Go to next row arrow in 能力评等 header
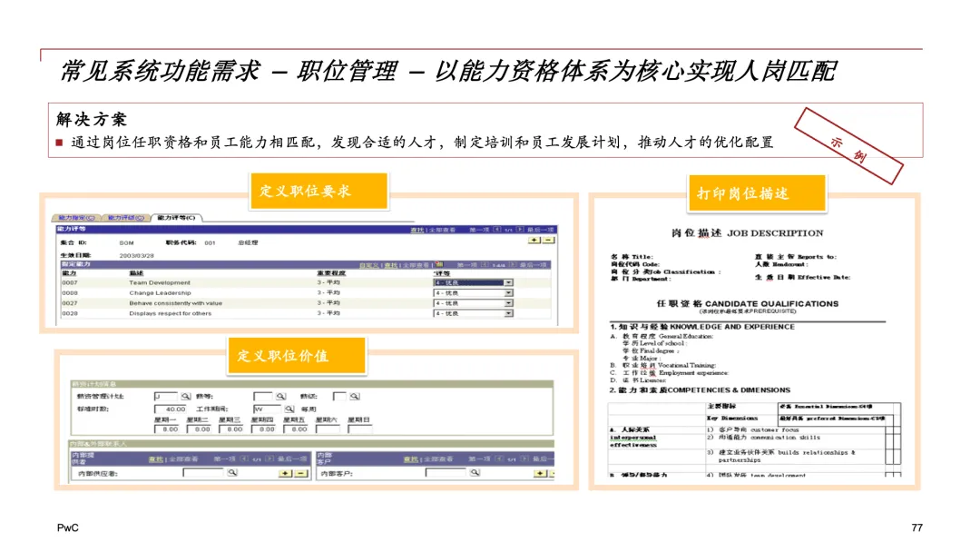 (x=519, y=230)
